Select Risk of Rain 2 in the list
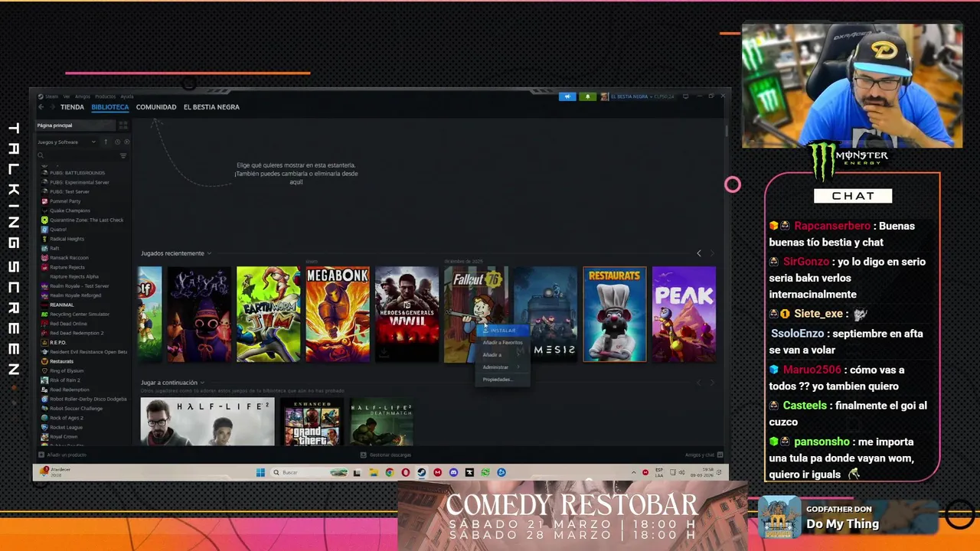The width and height of the screenshot is (980, 551). (64, 380)
